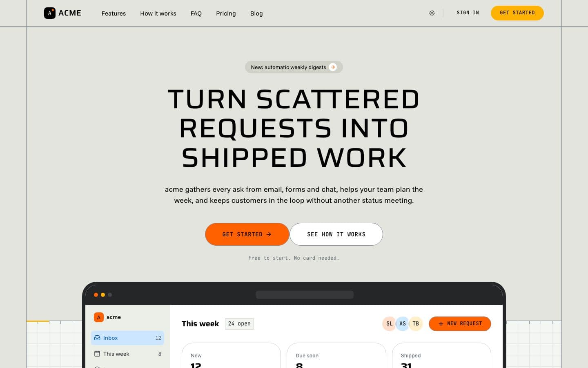588x368 pixels.
Task: Click the Inbox count 12
Action: 158,338
